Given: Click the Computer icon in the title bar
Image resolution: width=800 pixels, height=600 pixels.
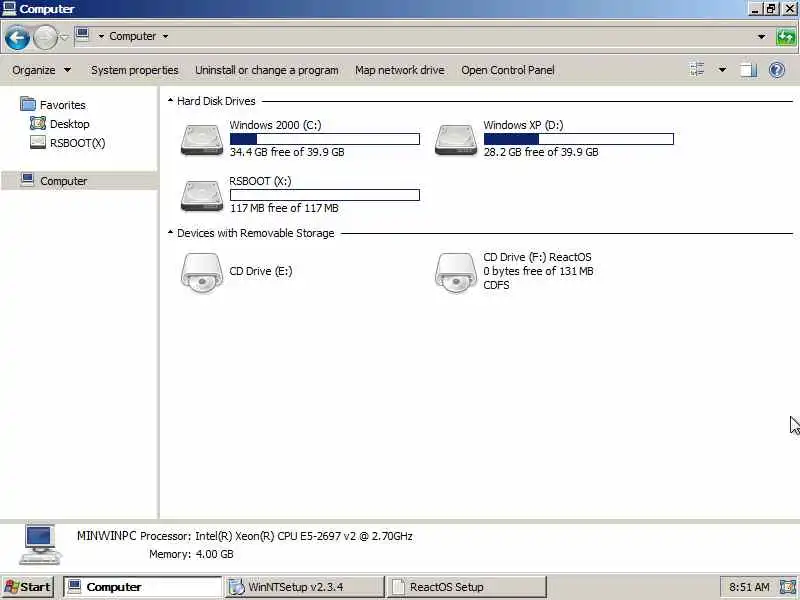Looking at the screenshot, I should (9, 8).
